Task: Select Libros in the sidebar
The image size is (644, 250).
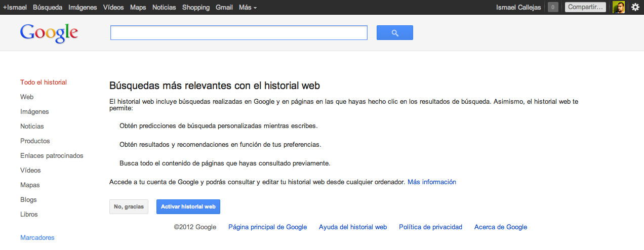Action: [x=29, y=215]
